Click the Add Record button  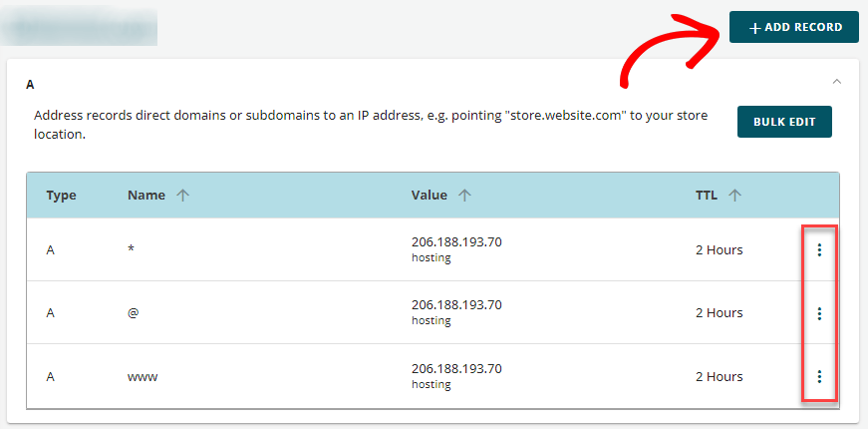pos(793,27)
